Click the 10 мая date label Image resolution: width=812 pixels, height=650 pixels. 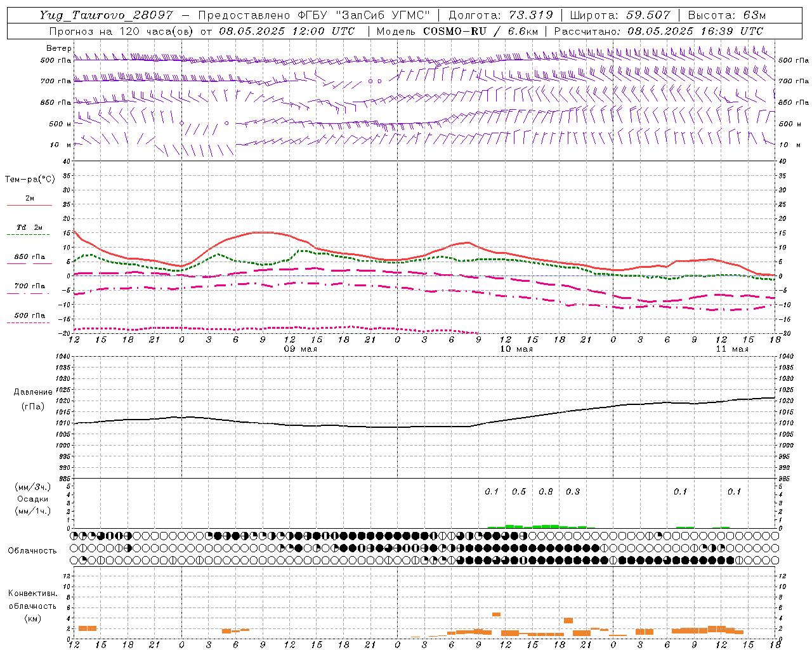click(x=516, y=349)
